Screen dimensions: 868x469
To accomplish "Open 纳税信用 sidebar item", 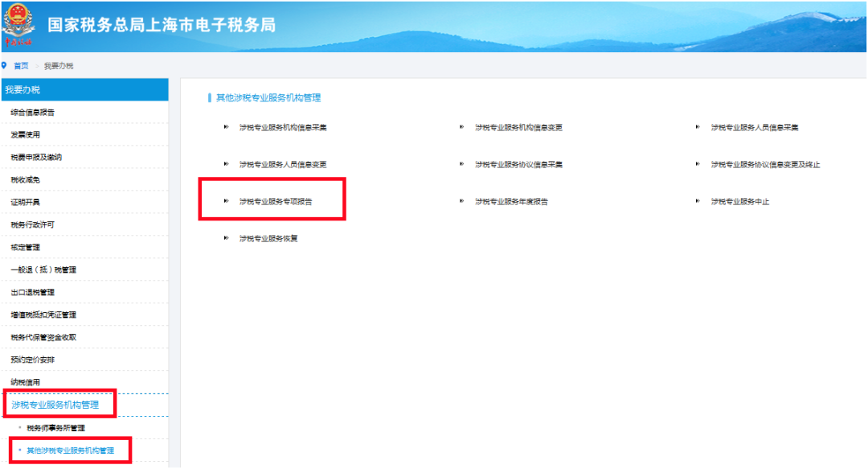I will 84,382.
